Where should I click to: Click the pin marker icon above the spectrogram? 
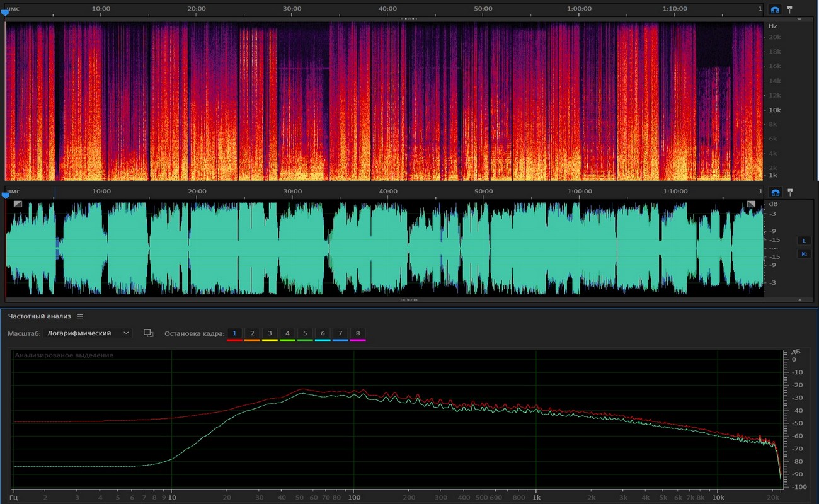coord(789,10)
